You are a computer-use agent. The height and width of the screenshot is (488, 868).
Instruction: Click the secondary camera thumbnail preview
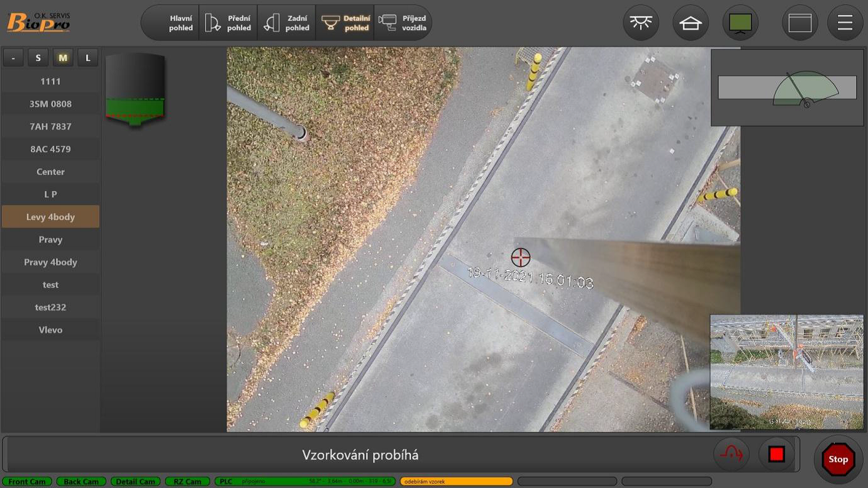coord(786,372)
